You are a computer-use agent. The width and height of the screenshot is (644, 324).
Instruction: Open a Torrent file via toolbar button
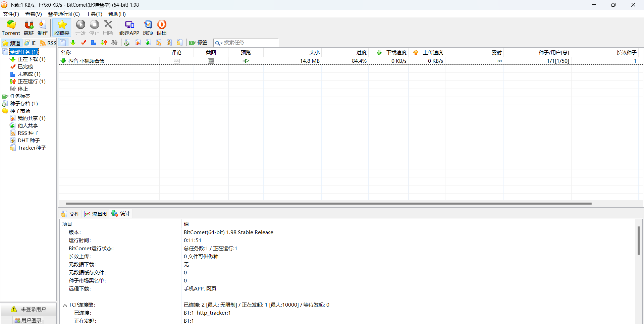pyautogui.click(x=11, y=28)
